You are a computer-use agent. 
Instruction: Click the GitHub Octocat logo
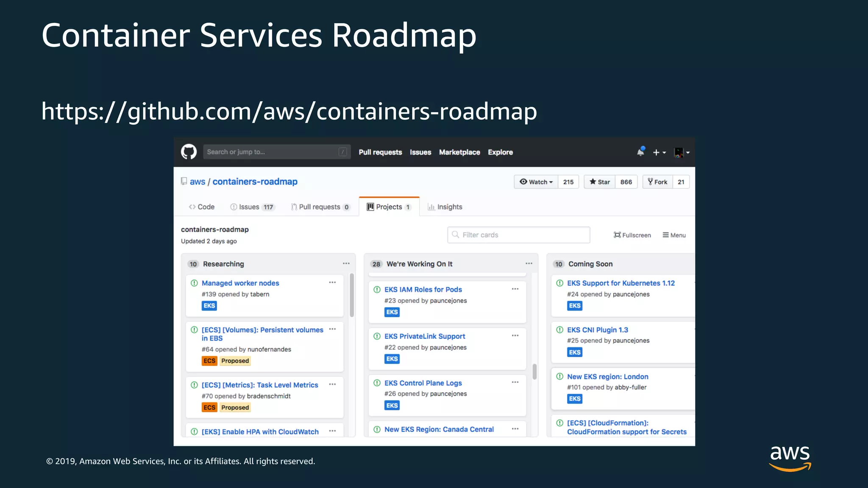click(189, 152)
